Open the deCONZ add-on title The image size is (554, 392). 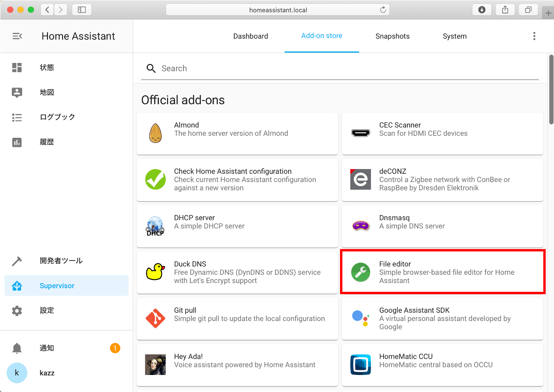[x=393, y=171]
